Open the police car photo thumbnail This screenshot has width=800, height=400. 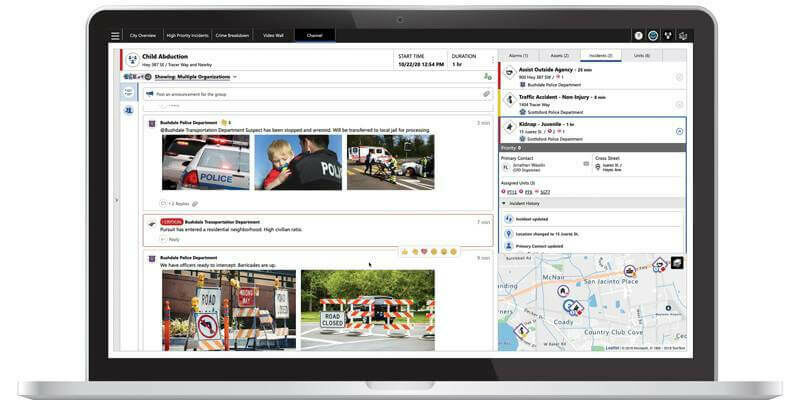[x=206, y=162]
